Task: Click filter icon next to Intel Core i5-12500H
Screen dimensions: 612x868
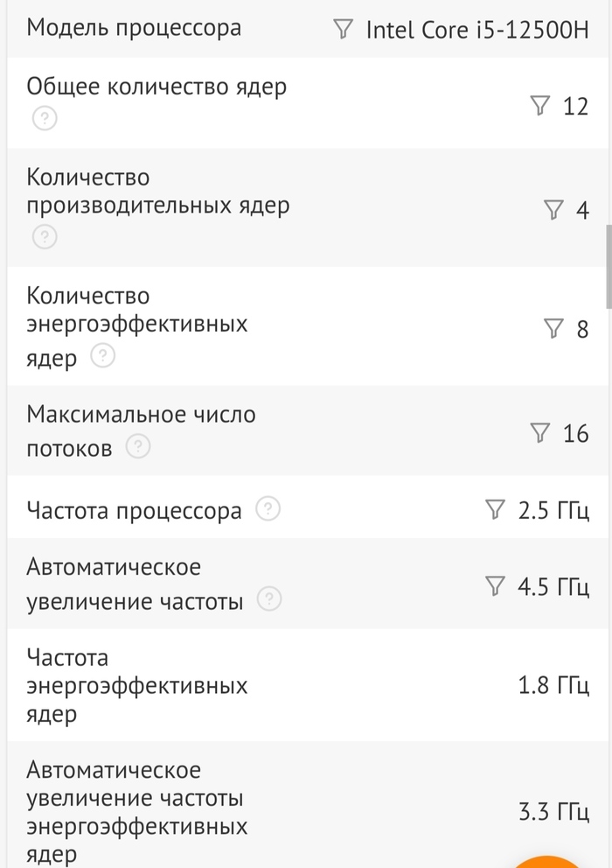Action: click(x=344, y=30)
